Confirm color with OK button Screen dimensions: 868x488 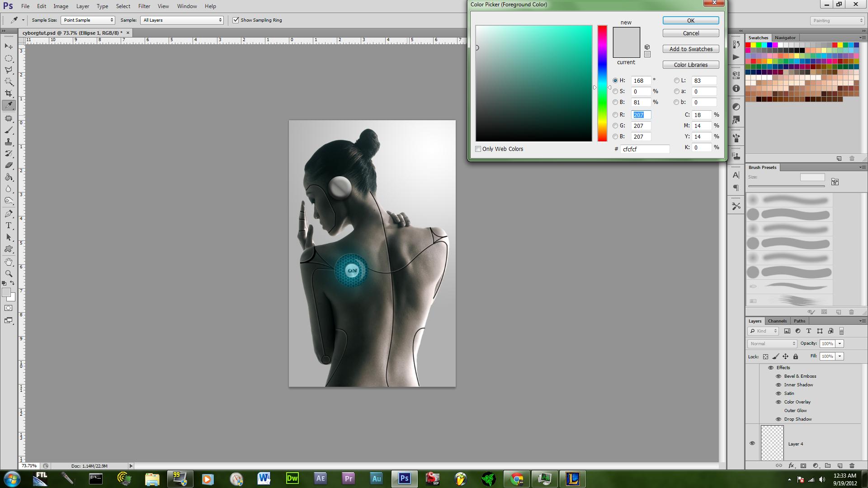point(691,20)
